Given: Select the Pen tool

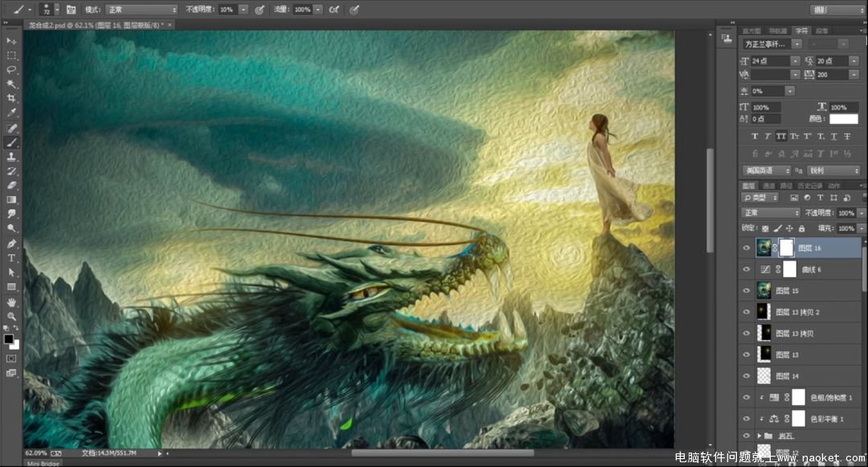Looking at the screenshot, I should (x=11, y=244).
